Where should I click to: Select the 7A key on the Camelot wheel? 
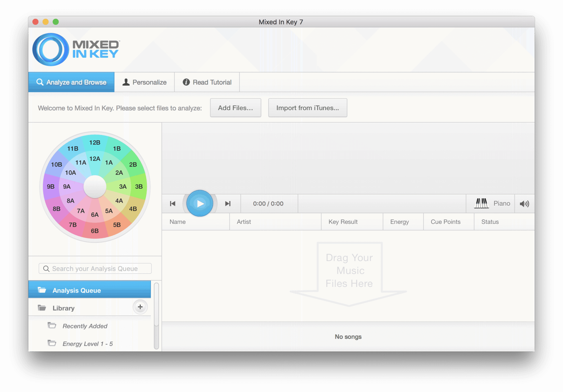81,211
